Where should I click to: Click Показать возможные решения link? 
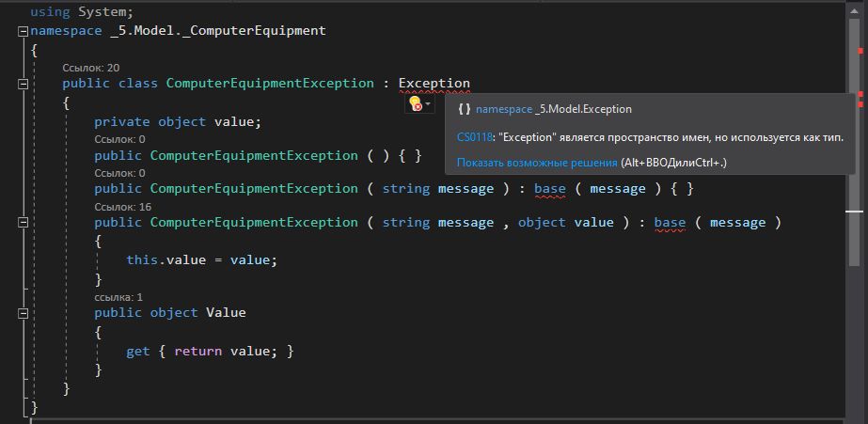537,163
